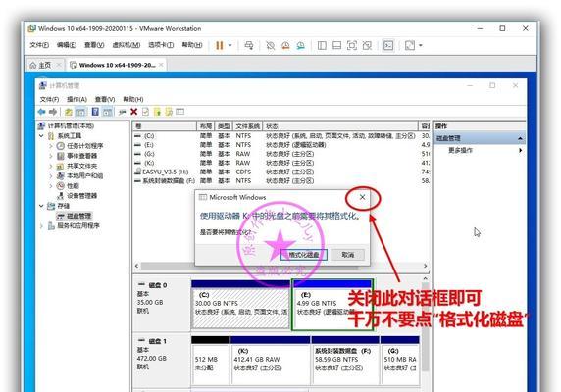Expand 更多操作 submenu arrow
561x392 pixels.
pyautogui.click(x=520, y=151)
